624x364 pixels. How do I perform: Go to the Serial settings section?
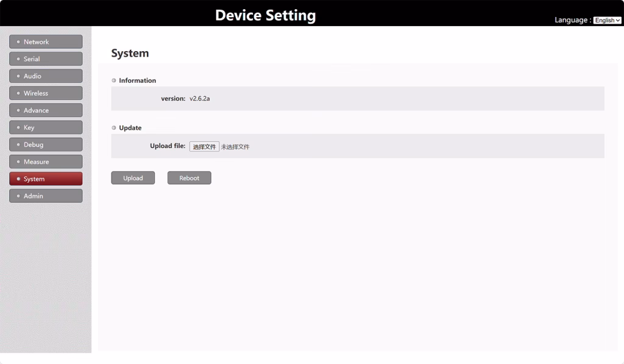46,59
